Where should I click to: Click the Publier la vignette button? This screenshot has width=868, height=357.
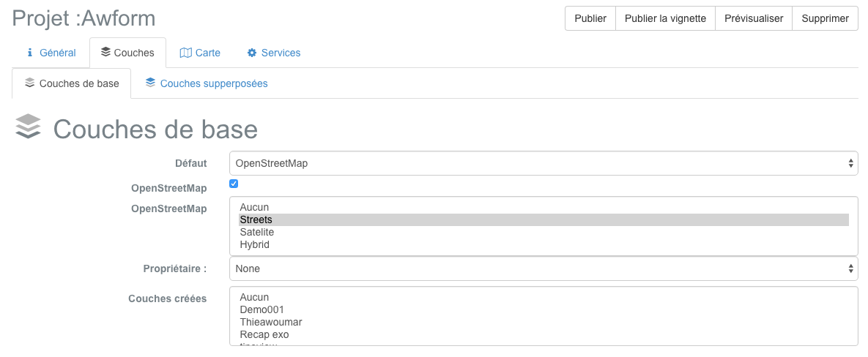point(665,18)
